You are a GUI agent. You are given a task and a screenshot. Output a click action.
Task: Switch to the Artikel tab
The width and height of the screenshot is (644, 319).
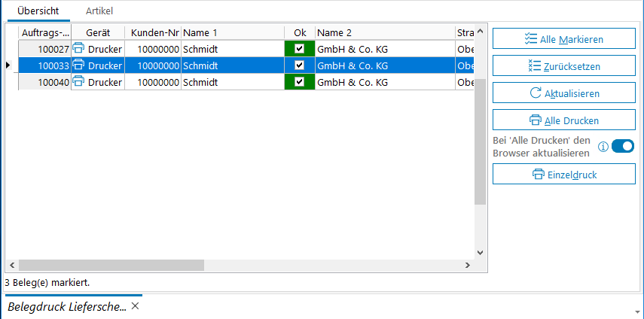(x=99, y=11)
